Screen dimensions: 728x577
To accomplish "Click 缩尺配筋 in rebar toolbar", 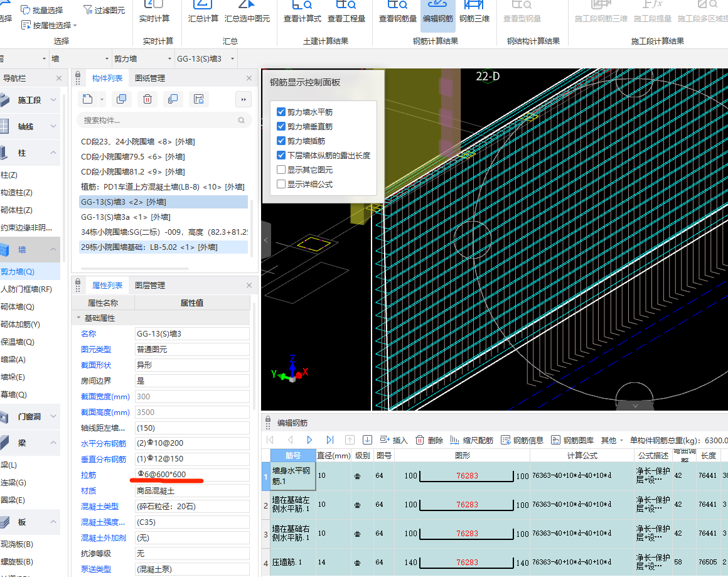I will [472, 440].
